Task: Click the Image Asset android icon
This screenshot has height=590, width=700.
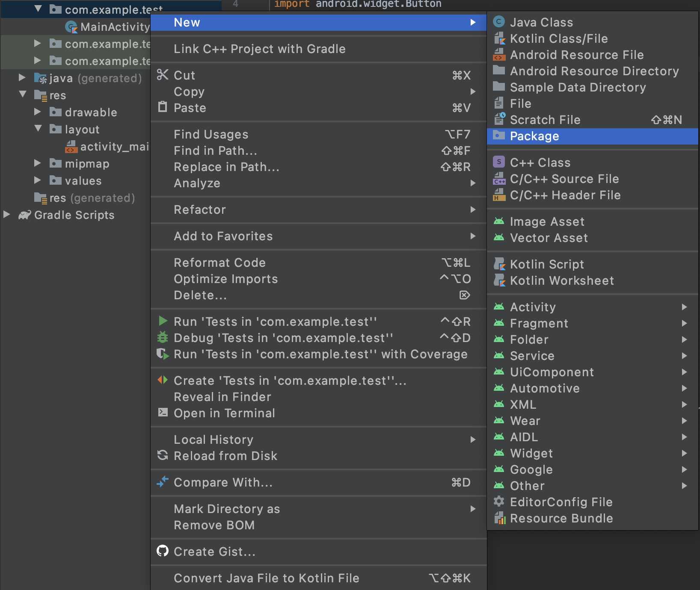Action: tap(499, 221)
